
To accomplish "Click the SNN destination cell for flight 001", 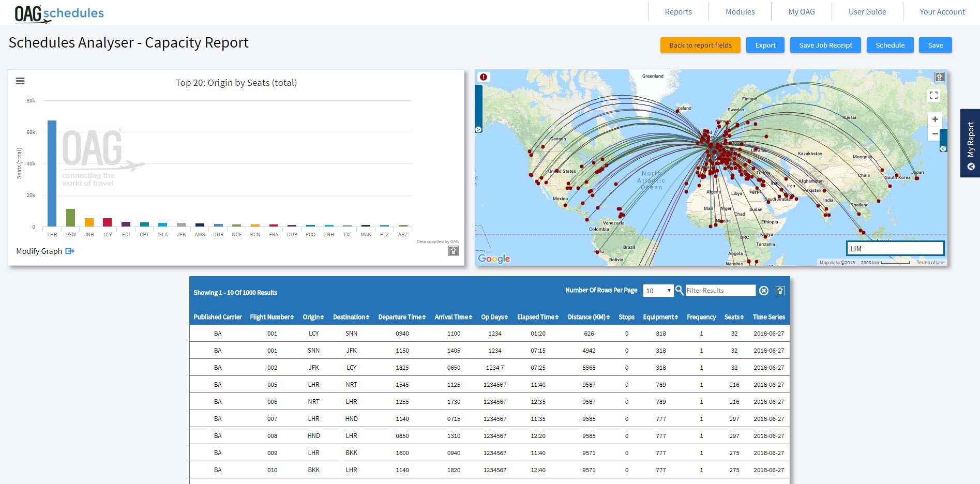I will [351, 334].
